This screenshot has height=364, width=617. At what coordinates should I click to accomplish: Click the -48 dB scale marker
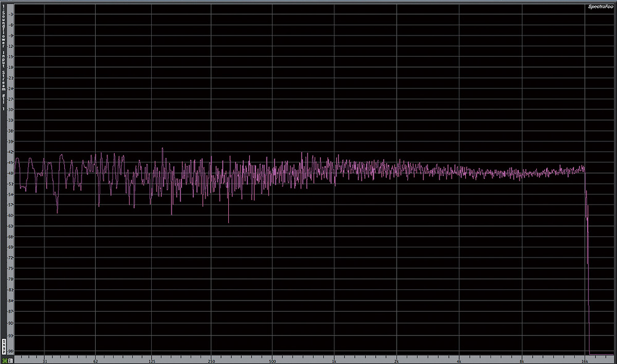(10, 173)
